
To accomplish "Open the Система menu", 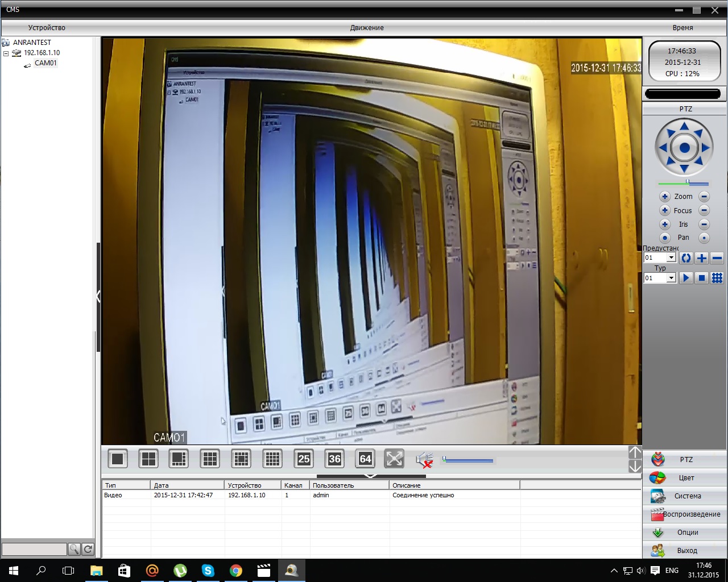I will pyautogui.click(x=685, y=496).
